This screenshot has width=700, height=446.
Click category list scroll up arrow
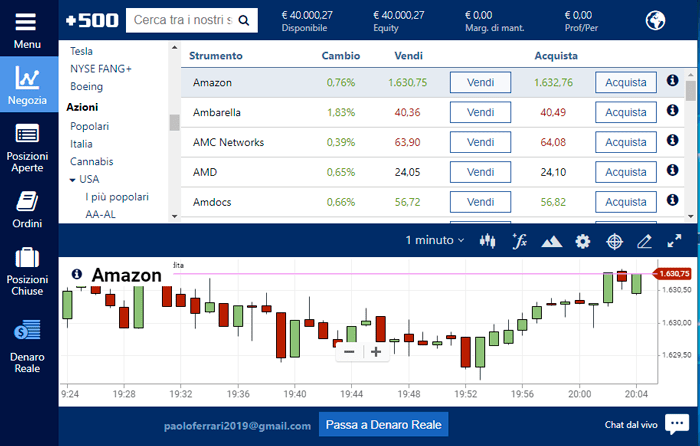[175, 47]
